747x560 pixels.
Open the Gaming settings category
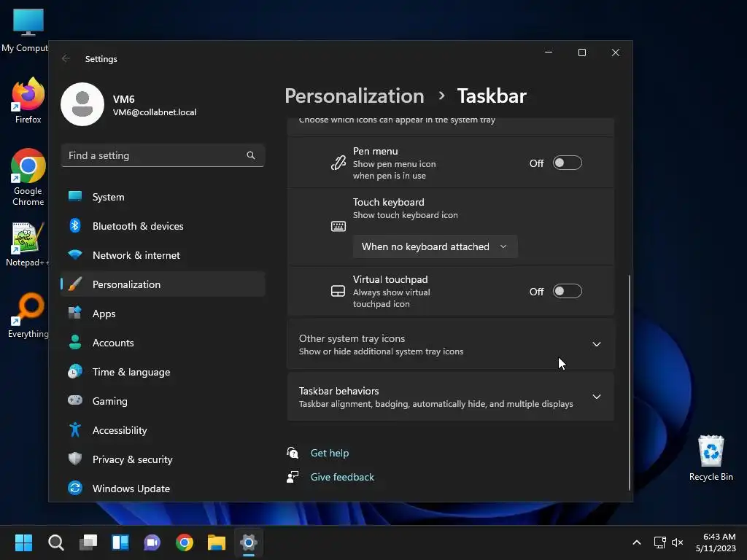163,401
